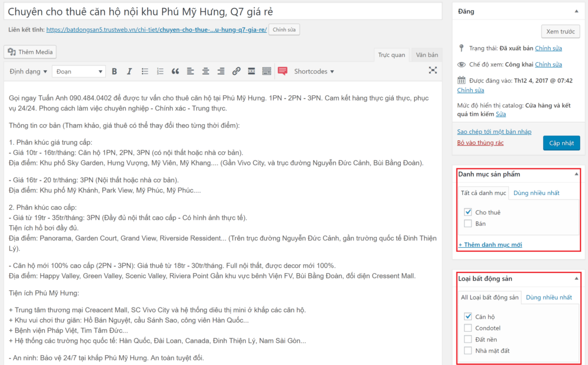Enter distraction-free fullscreen mode

[x=433, y=70]
